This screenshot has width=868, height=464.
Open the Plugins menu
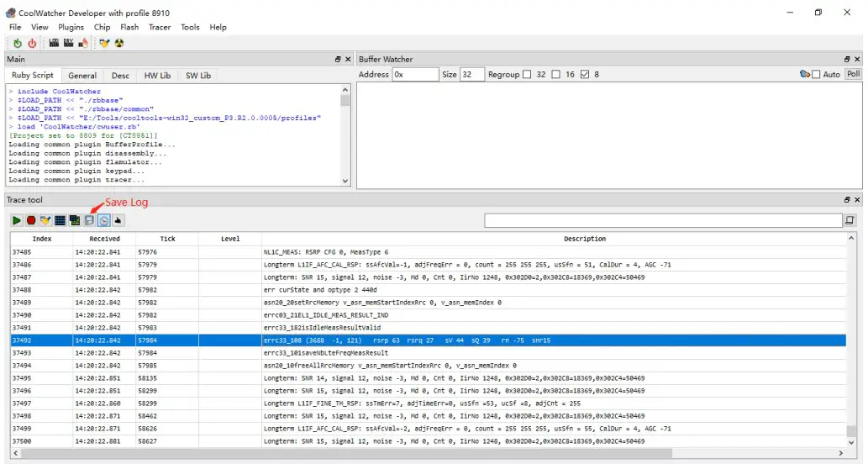click(x=71, y=27)
